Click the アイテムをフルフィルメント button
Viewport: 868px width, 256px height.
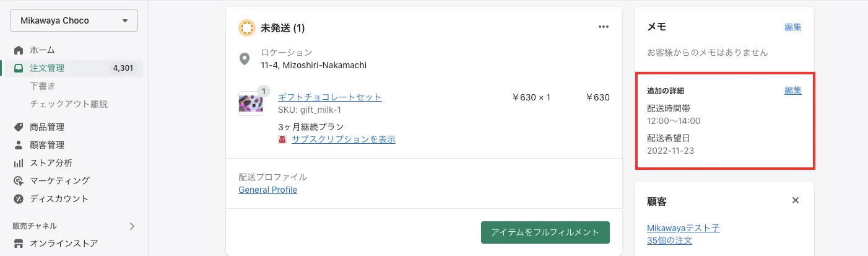[545, 232]
